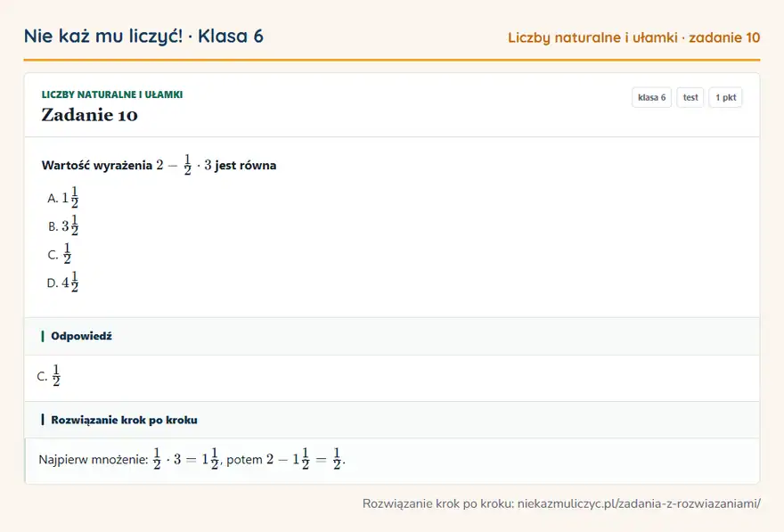Click the 'klasa 6' tag

pyautogui.click(x=651, y=97)
